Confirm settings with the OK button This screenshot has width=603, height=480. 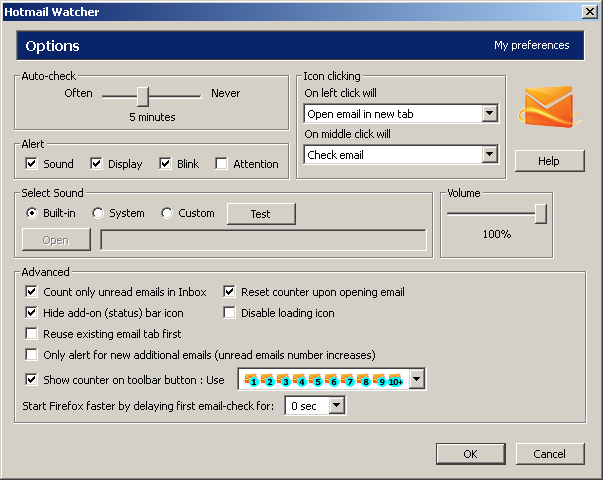tap(470, 454)
